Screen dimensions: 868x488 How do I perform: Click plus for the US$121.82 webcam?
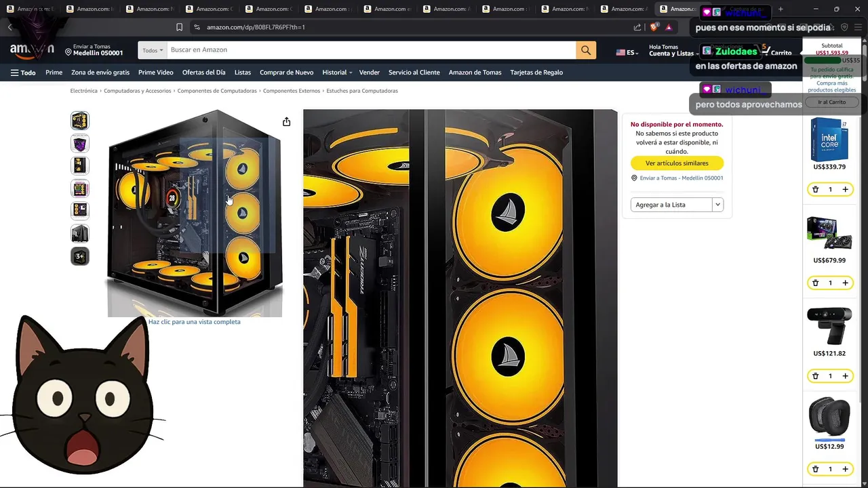845,376
